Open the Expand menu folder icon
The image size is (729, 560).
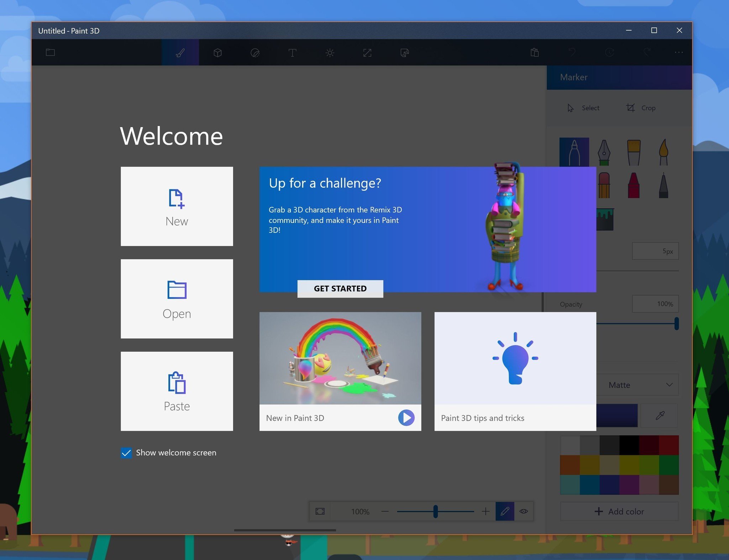pyautogui.click(x=50, y=52)
